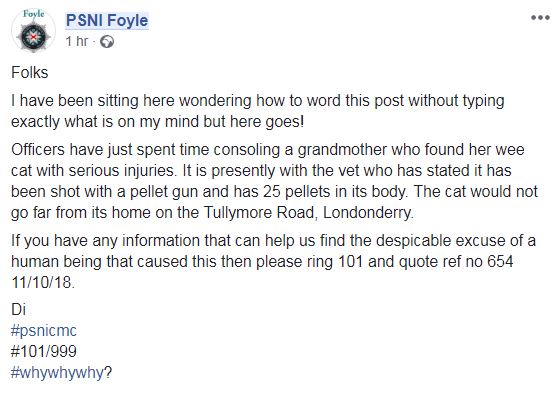Click the paragraph starting "I have been sitting"
Screen dimensions: 554x397
click(x=258, y=111)
